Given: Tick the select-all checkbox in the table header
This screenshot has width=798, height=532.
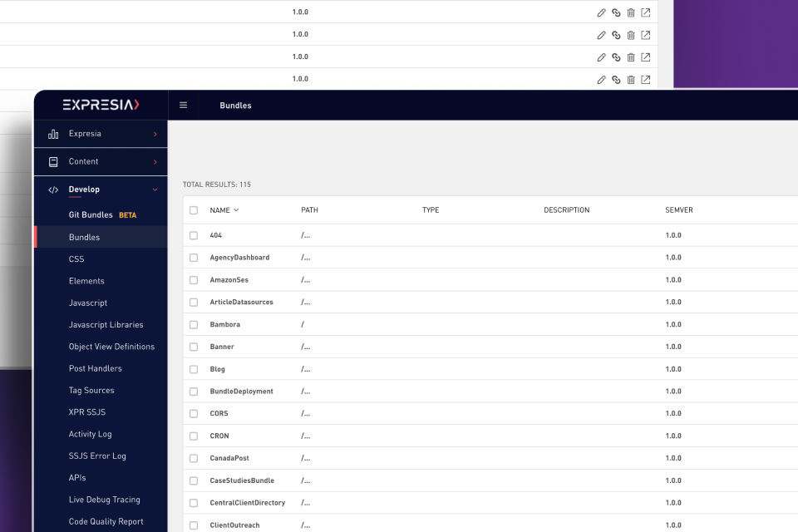Looking at the screenshot, I should [194, 210].
